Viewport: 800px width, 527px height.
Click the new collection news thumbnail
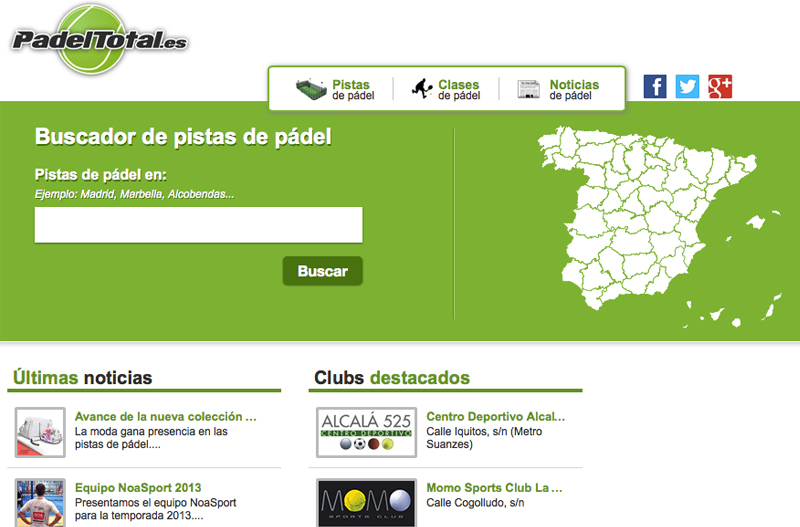click(x=40, y=432)
